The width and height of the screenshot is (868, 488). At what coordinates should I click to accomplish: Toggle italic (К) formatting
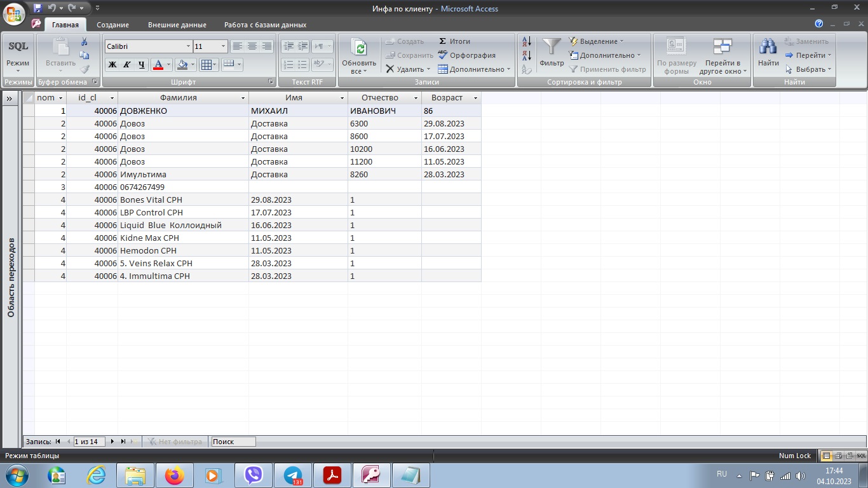[127, 64]
